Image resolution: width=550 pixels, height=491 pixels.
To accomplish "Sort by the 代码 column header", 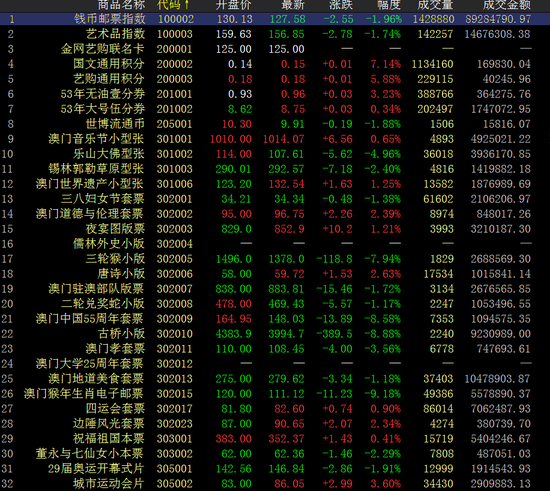I will (173, 5).
